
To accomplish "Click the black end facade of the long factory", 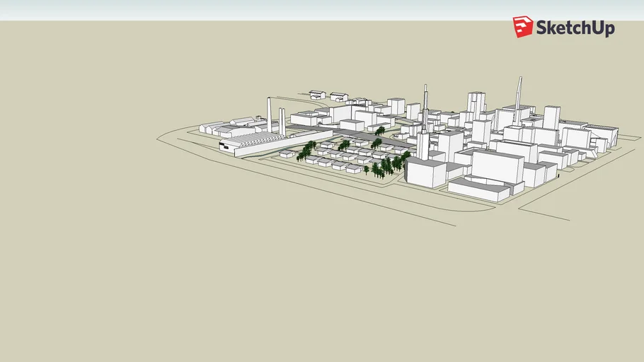I will tap(226, 147).
